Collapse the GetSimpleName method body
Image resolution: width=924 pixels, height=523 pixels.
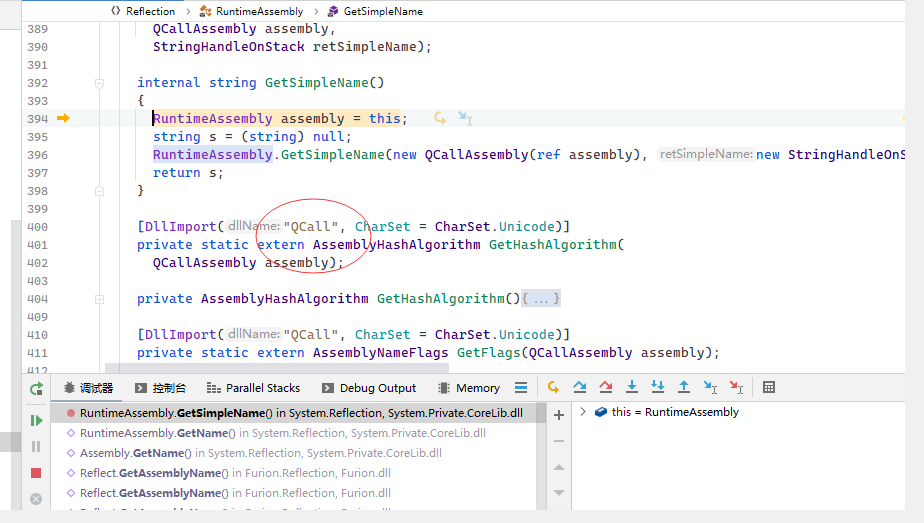tap(99, 83)
